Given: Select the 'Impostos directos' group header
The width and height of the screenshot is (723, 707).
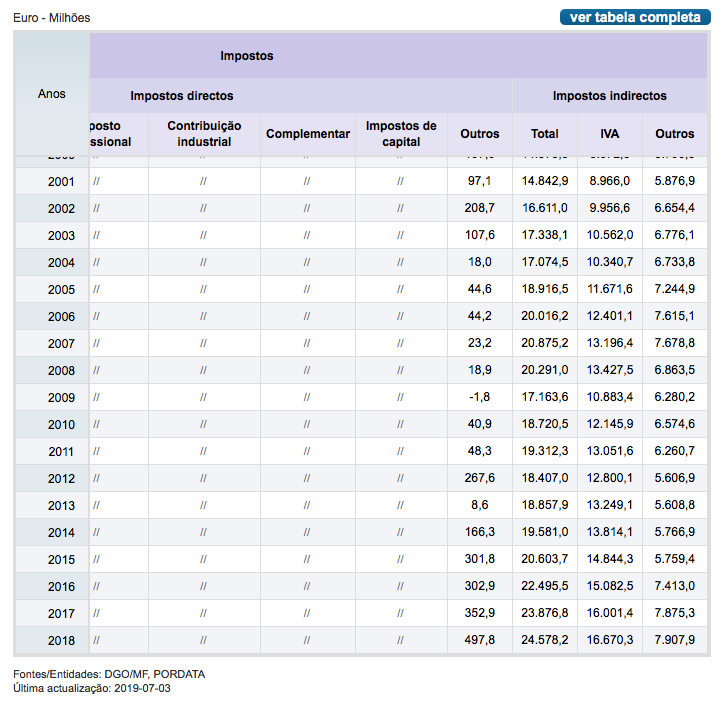Looking at the screenshot, I should pos(182,96).
